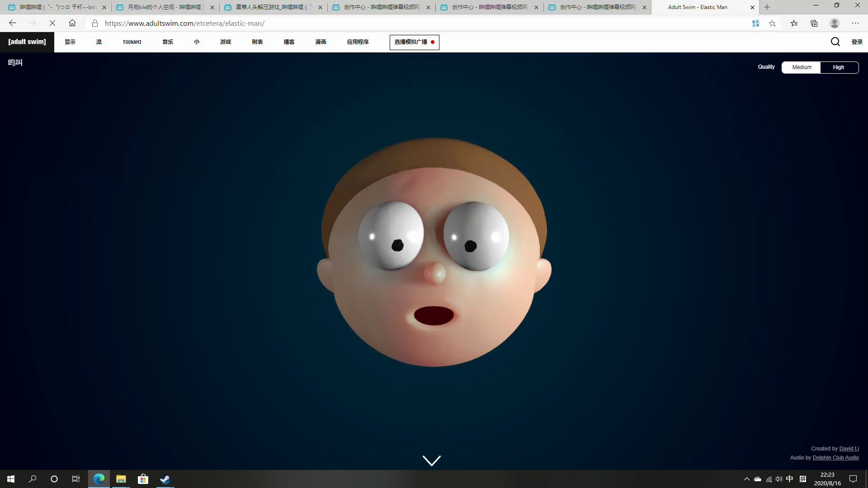Open the 流 navigation item
This screenshot has width=868, height=488.
point(99,42)
